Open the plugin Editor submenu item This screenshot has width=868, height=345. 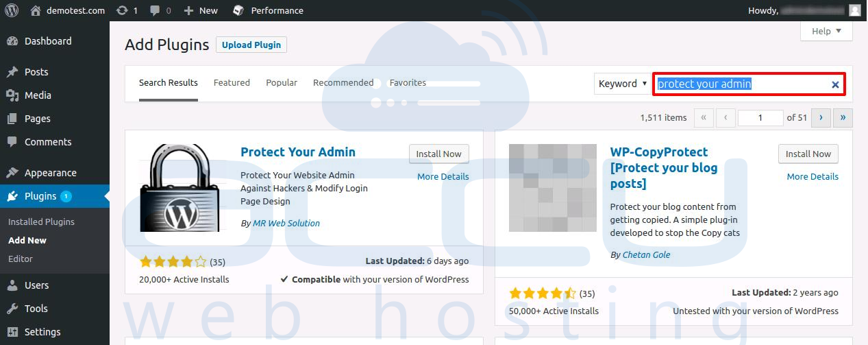(x=21, y=259)
